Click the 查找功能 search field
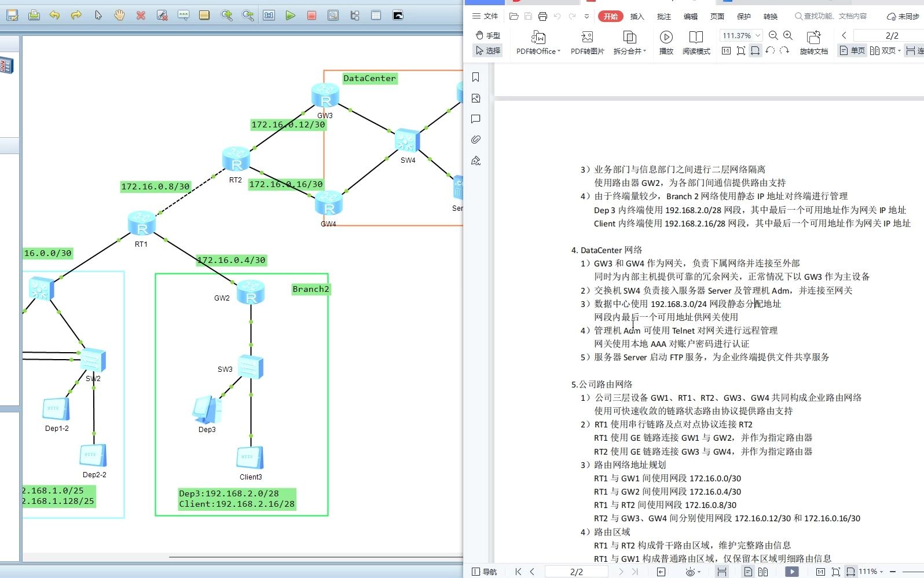Image resolution: width=924 pixels, height=578 pixels. point(831,16)
